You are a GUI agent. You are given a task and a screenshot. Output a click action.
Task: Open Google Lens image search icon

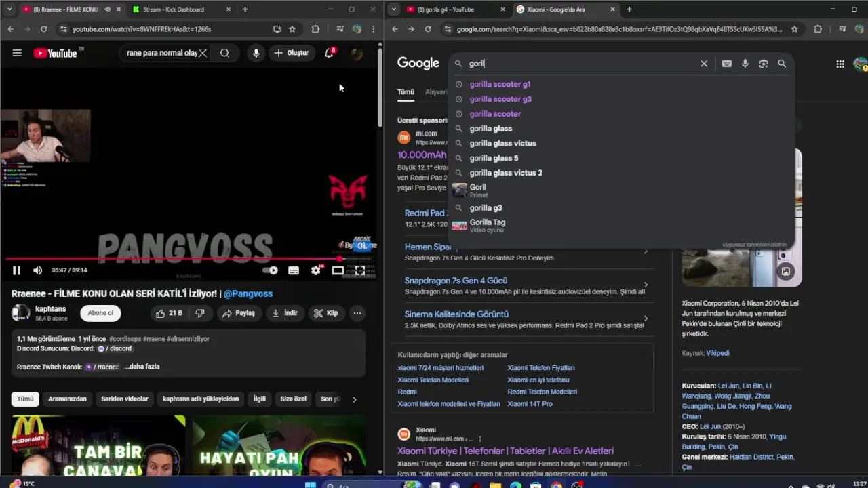(x=764, y=64)
